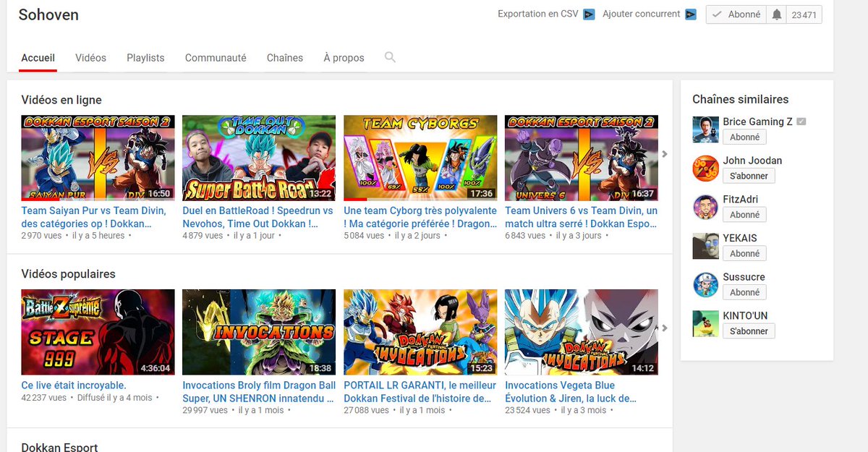Toggle Abonné button under Brice Gaming Z
Image resolution: width=868 pixels, height=452 pixels.
coord(744,137)
